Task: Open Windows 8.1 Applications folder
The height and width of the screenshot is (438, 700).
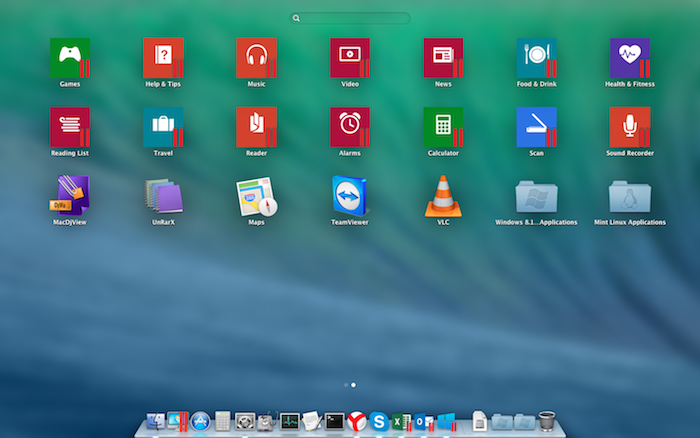Action: point(536,196)
